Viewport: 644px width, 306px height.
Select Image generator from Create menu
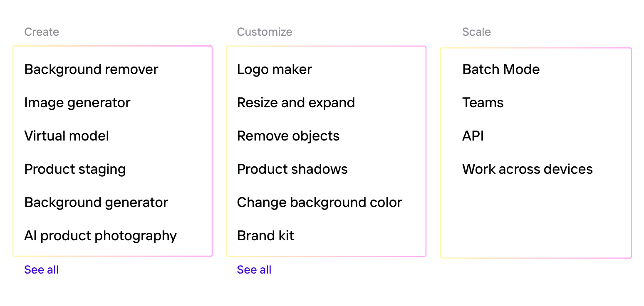click(x=77, y=103)
